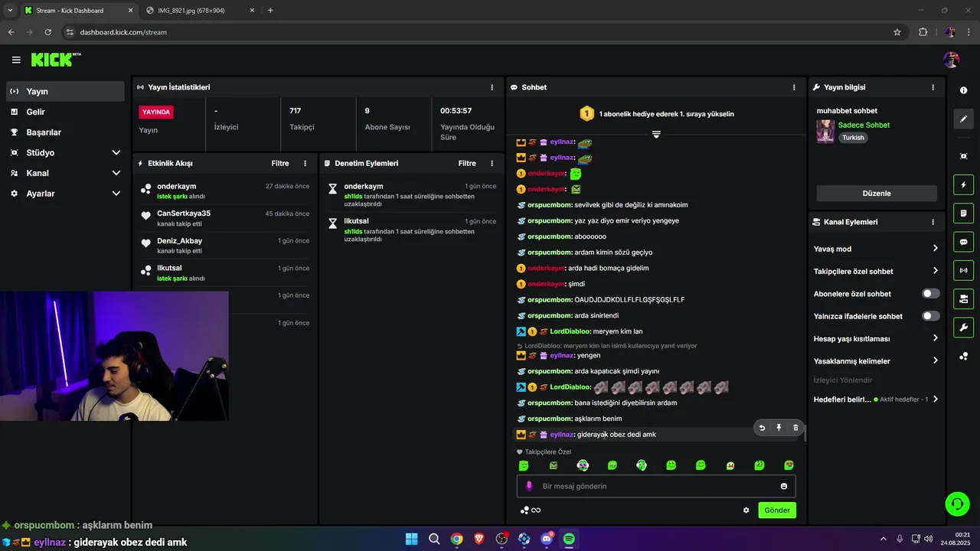The width and height of the screenshot is (980, 551).
Task: Toggle the broadcast signal widget icon
Action: point(963,270)
